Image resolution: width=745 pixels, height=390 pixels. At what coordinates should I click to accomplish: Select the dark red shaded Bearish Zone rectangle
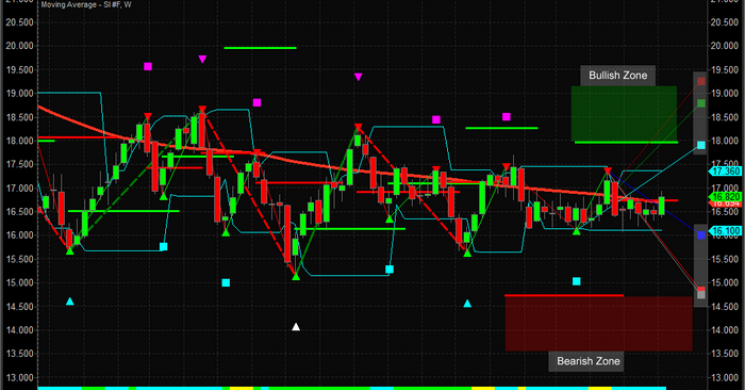click(599, 324)
